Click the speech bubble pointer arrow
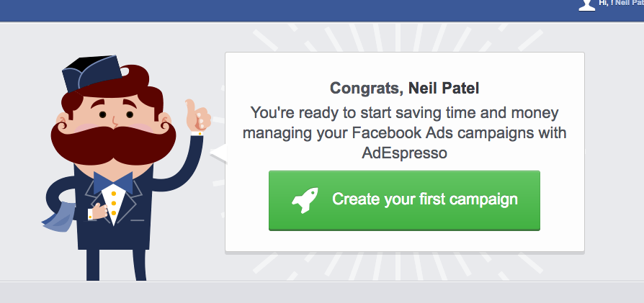Image resolution: width=644 pixels, height=303 pixels. coord(217,153)
